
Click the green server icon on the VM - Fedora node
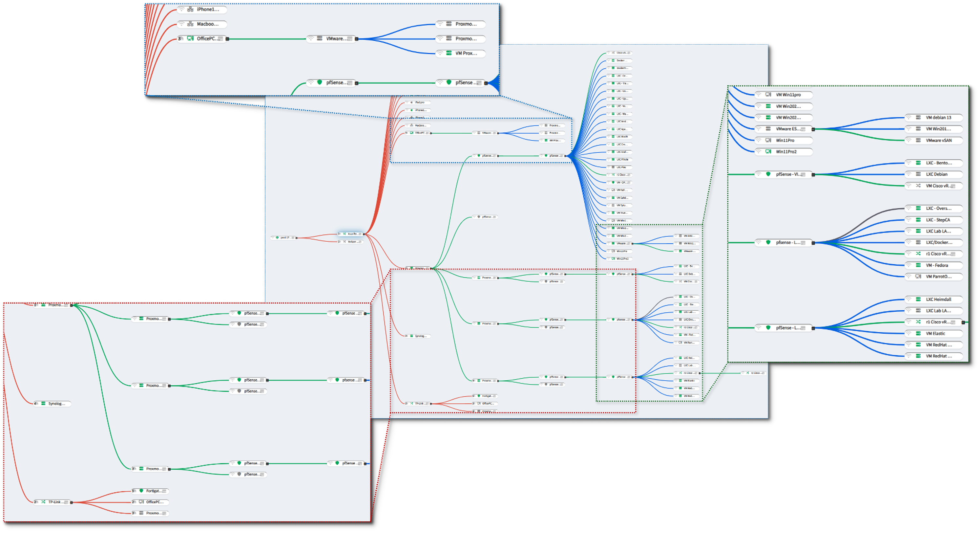(x=918, y=266)
